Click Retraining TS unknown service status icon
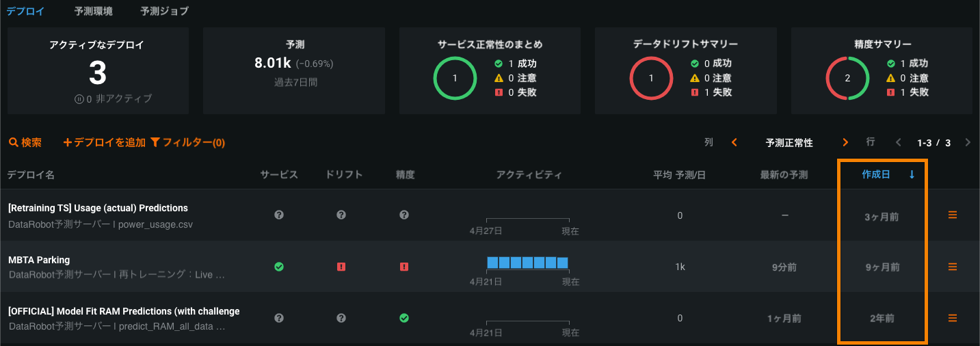Screen dimensions: 980x346 [x=279, y=215]
